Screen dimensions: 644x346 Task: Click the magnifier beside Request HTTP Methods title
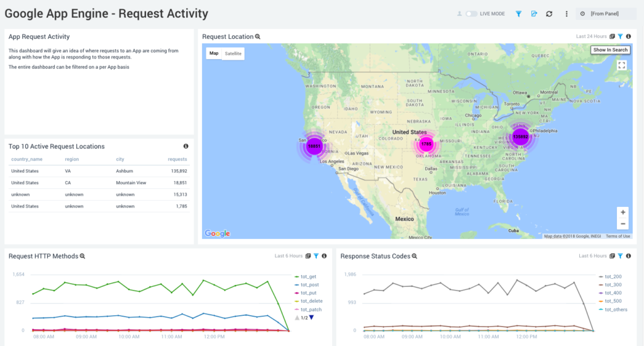tap(82, 256)
